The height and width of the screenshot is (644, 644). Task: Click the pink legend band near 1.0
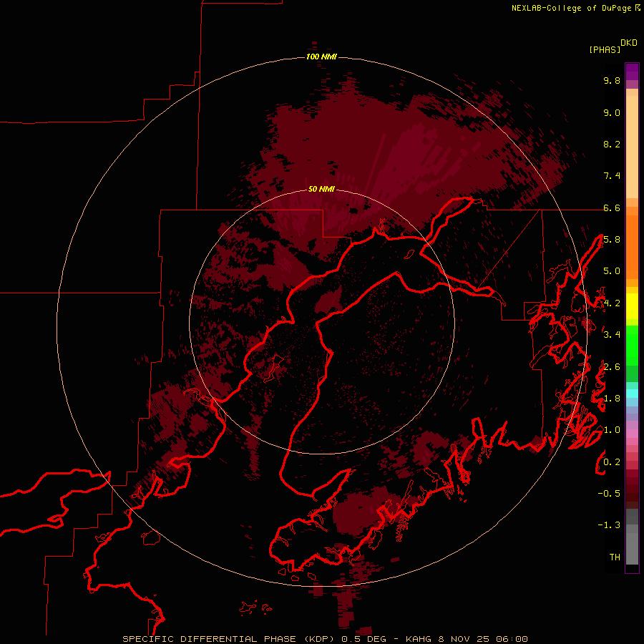[x=632, y=434]
